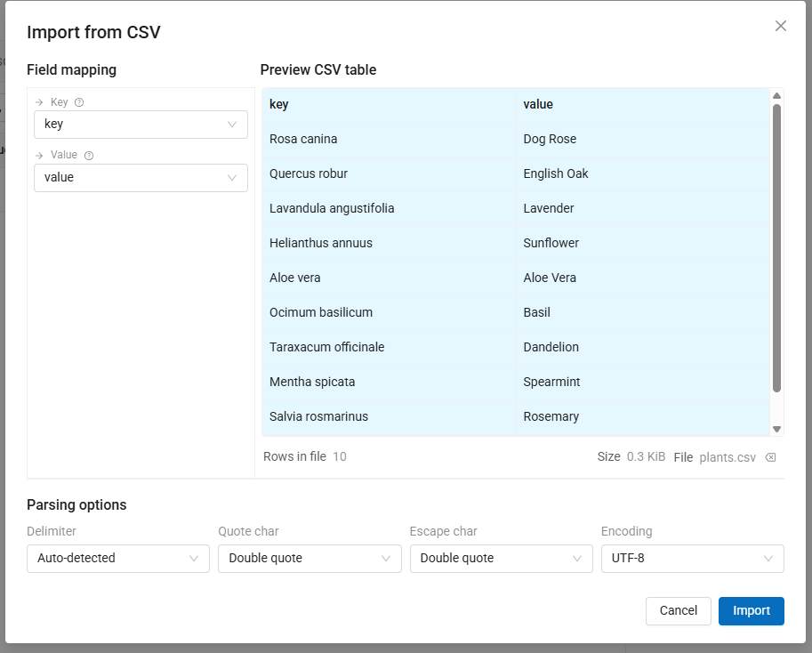
Task: Remove the plants.csv file using clear icon
Action: pos(770,457)
